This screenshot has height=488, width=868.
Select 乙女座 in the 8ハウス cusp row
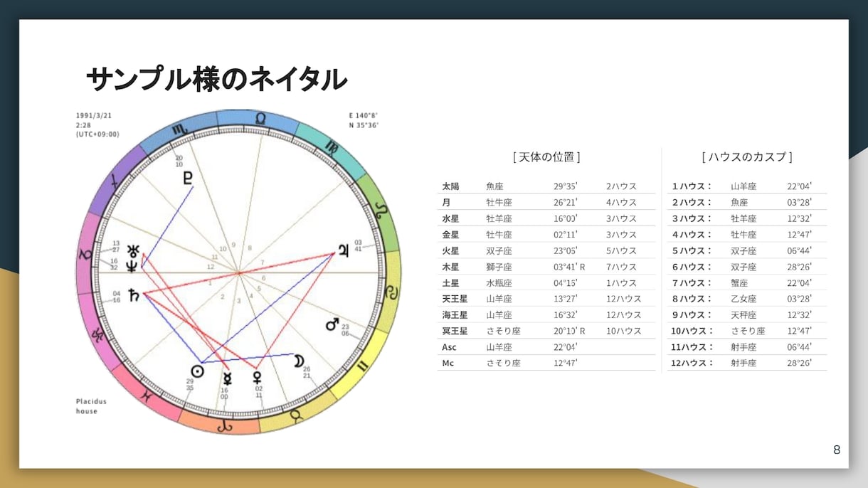pos(743,299)
